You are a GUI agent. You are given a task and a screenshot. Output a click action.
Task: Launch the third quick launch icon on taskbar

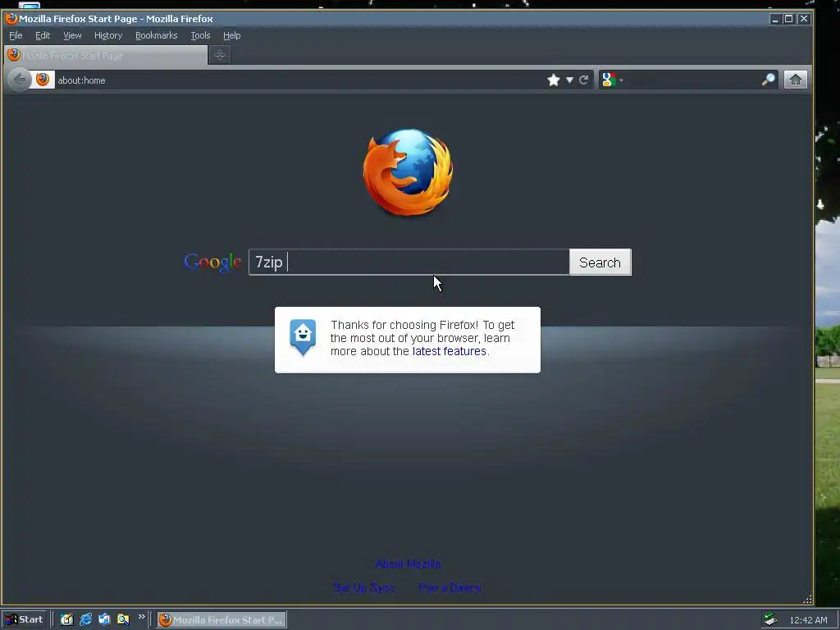click(104, 619)
